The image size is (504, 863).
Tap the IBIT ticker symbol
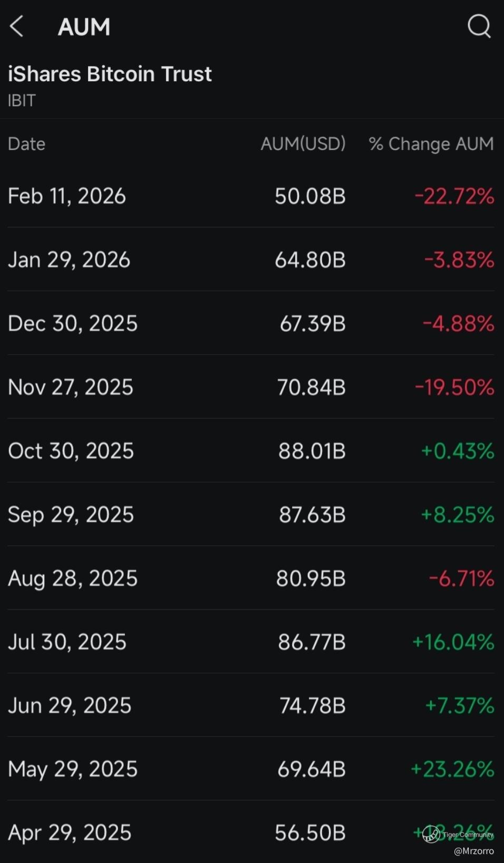22,101
